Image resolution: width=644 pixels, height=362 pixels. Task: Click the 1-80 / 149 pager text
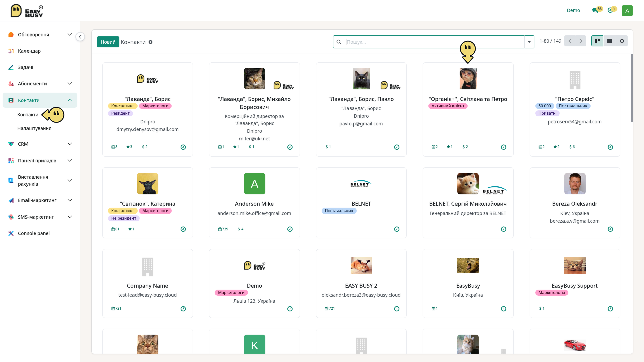click(550, 41)
